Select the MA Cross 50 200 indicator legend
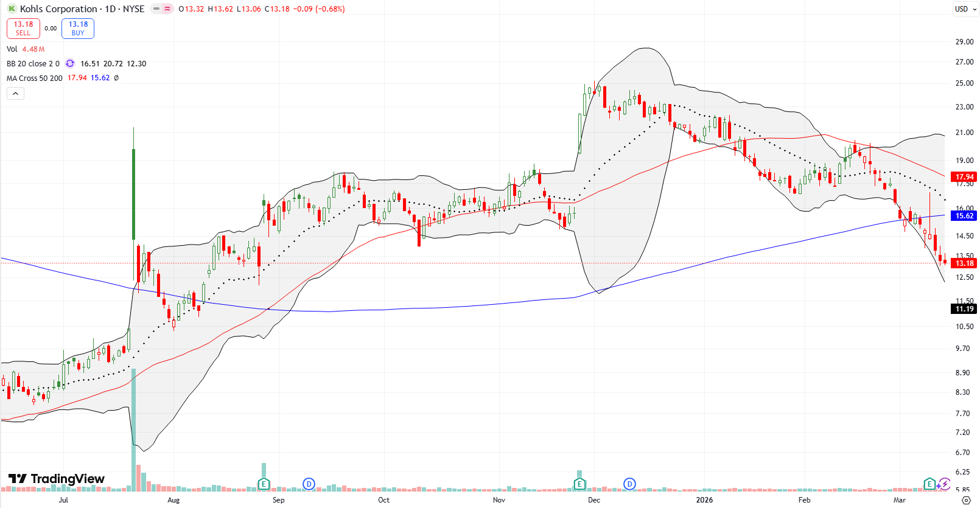Screen dimensions: 980x508 (35, 78)
